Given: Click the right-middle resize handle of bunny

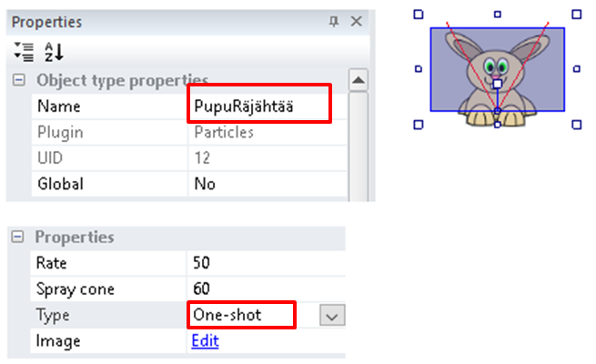Looking at the screenshot, I should point(577,68).
